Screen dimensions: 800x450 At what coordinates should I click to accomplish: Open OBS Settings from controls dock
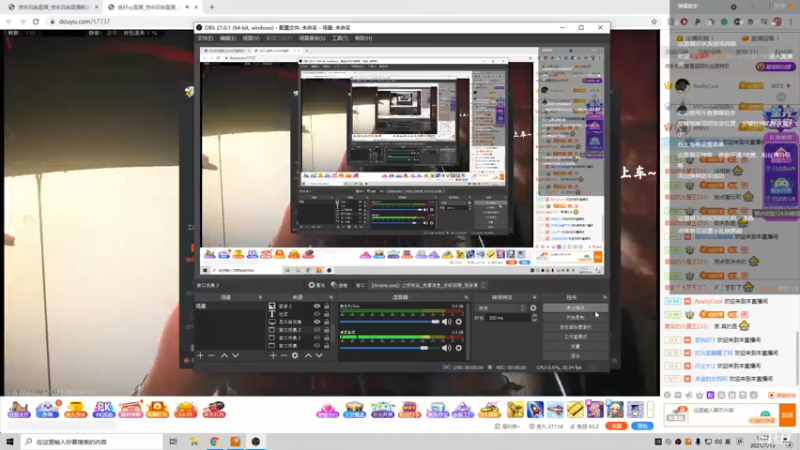pos(575,346)
